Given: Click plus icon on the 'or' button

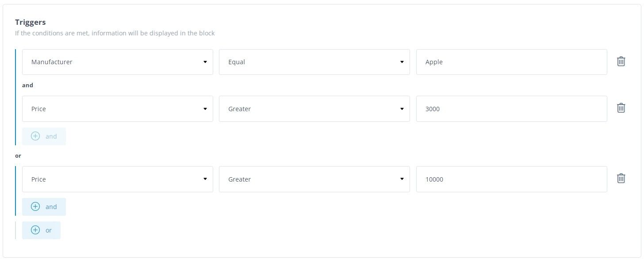Looking at the screenshot, I should tap(35, 230).
